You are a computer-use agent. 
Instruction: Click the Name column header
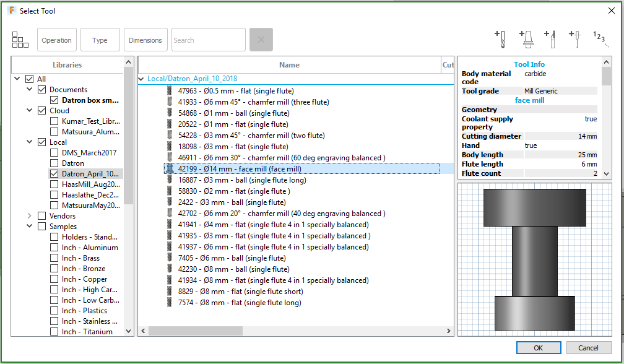289,65
